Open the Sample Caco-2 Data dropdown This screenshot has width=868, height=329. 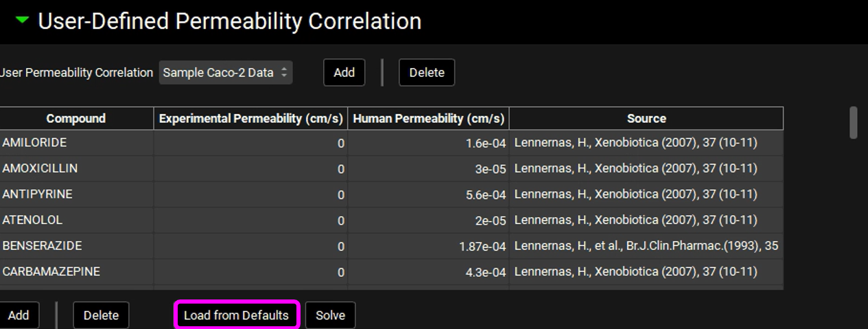[226, 73]
